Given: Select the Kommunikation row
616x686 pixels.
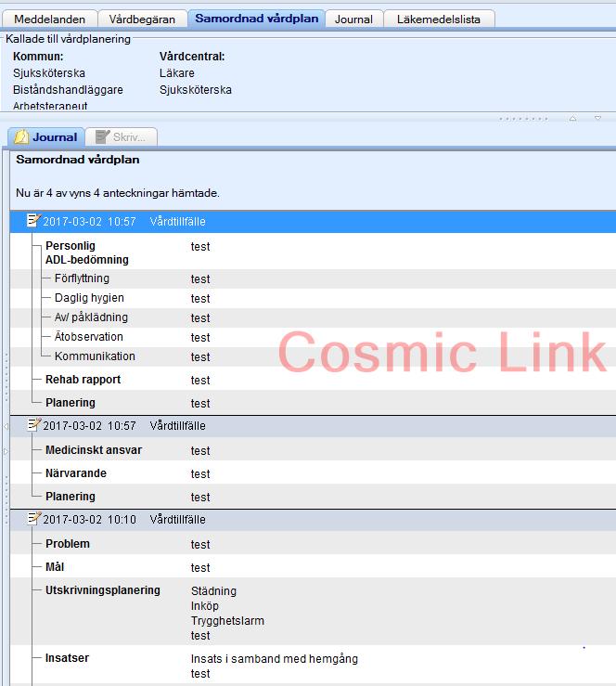Looking at the screenshot, I should tap(313, 356).
